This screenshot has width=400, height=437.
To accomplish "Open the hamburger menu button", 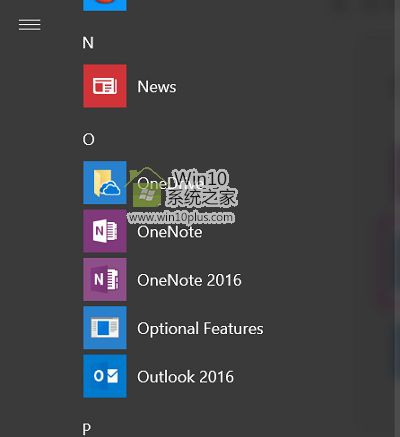I will (30, 25).
